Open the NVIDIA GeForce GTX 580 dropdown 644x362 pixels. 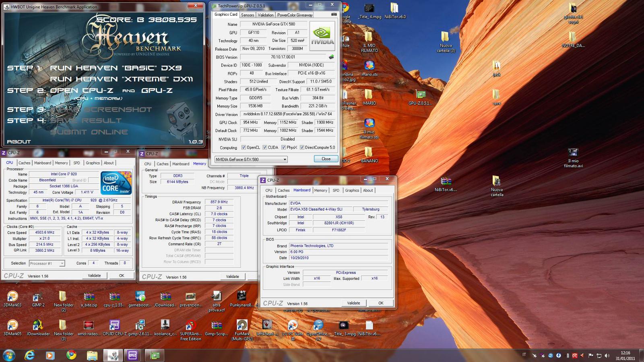[251, 159]
